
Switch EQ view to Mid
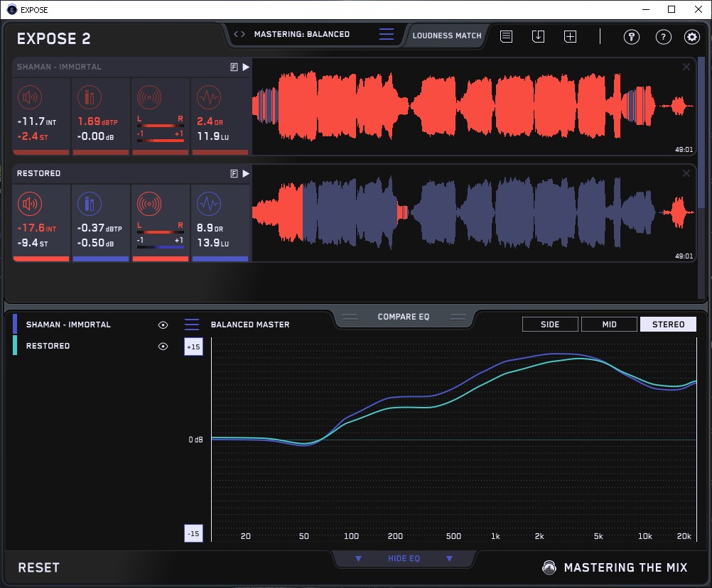click(609, 325)
